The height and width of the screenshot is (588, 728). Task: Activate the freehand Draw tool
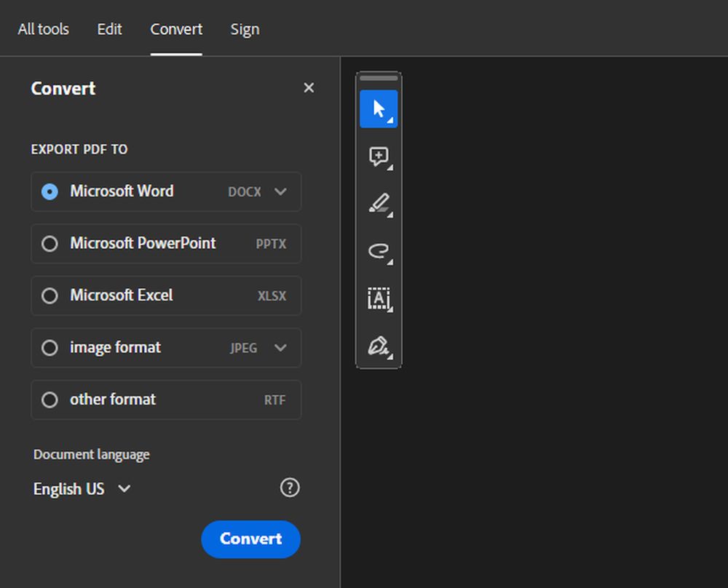click(x=379, y=252)
